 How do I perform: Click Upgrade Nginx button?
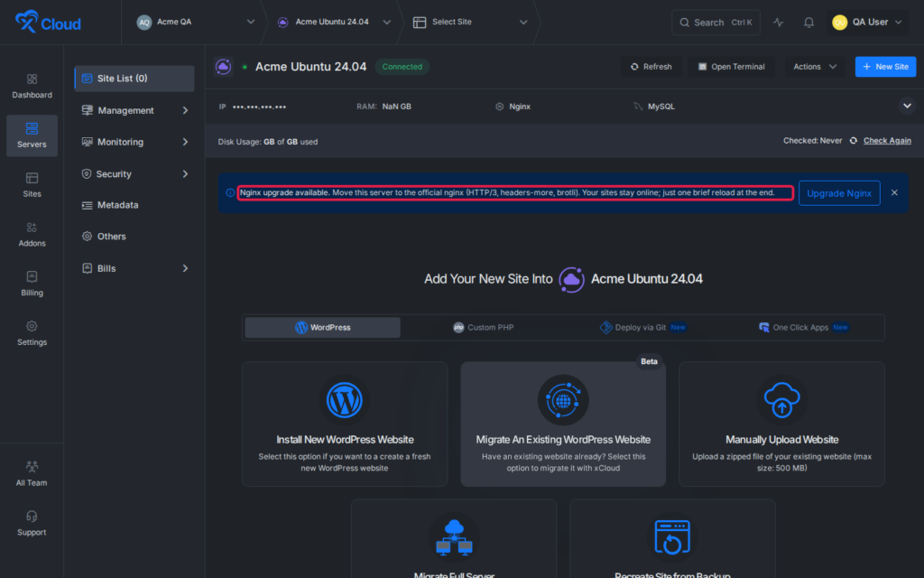pyautogui.click(x=839, y=193)
